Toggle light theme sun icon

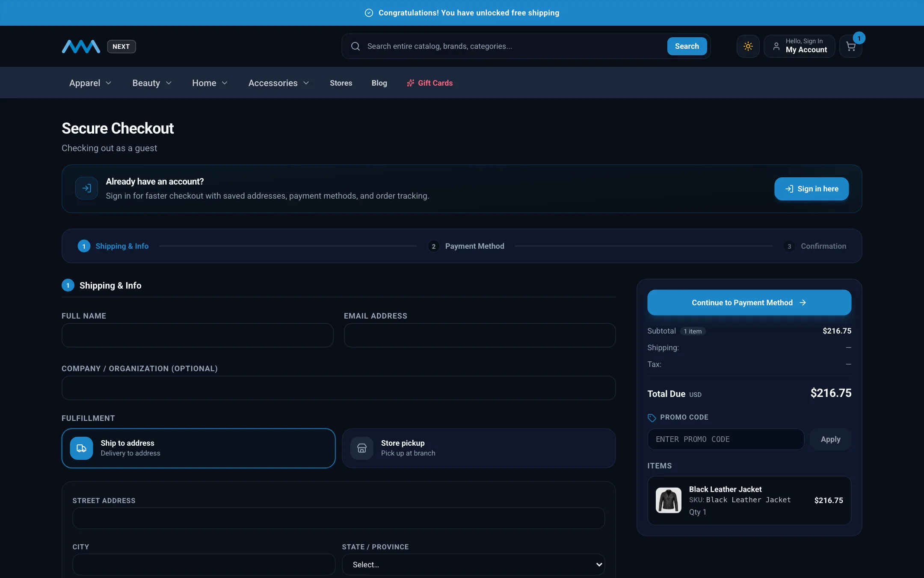coord(748,46)
